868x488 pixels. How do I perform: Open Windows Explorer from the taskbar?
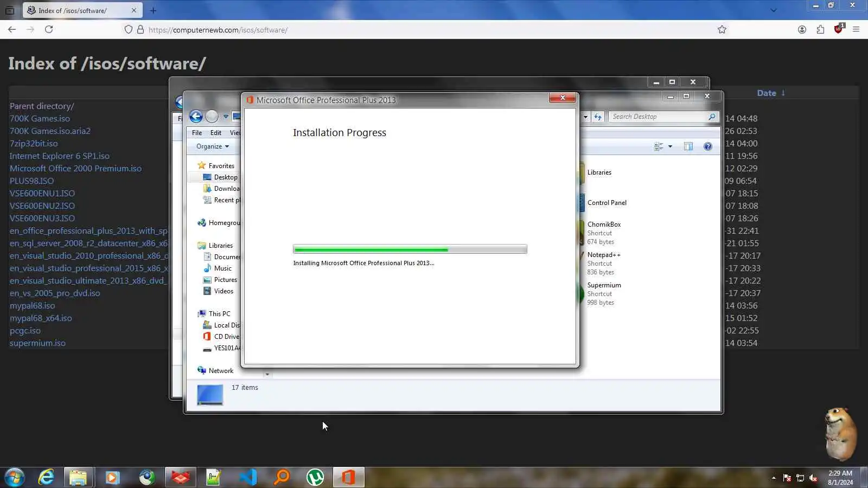point(78,477)
